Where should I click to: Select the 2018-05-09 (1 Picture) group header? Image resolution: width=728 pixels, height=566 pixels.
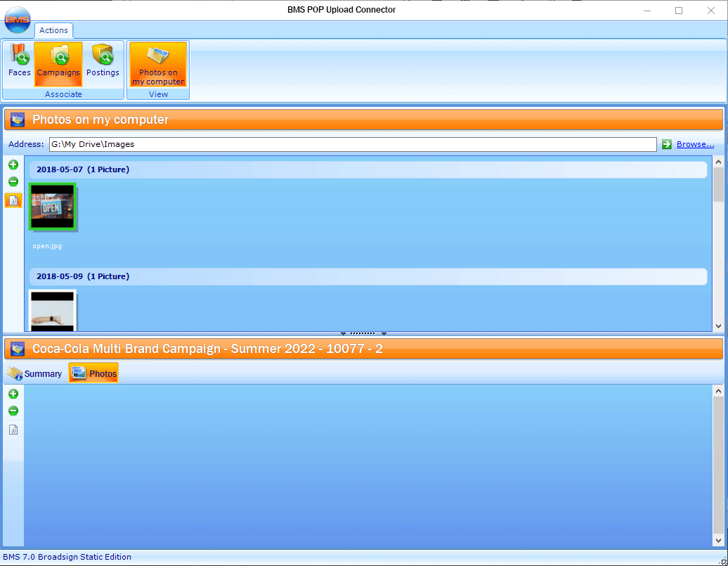pos(368,276)
